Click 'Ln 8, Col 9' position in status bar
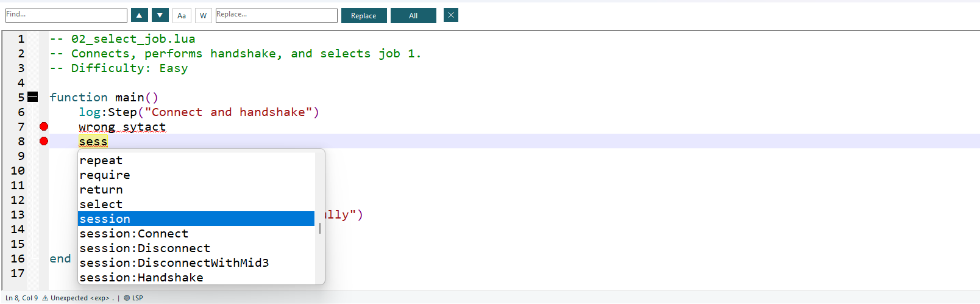This screenshot has width=980, height=304. click(22, 298)
